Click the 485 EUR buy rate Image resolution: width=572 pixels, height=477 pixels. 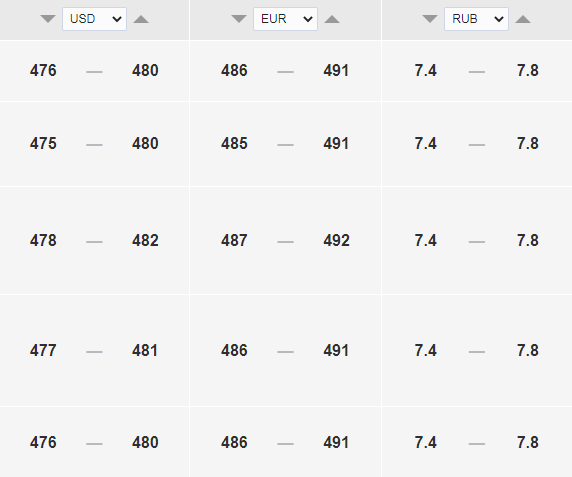point(234,144)
